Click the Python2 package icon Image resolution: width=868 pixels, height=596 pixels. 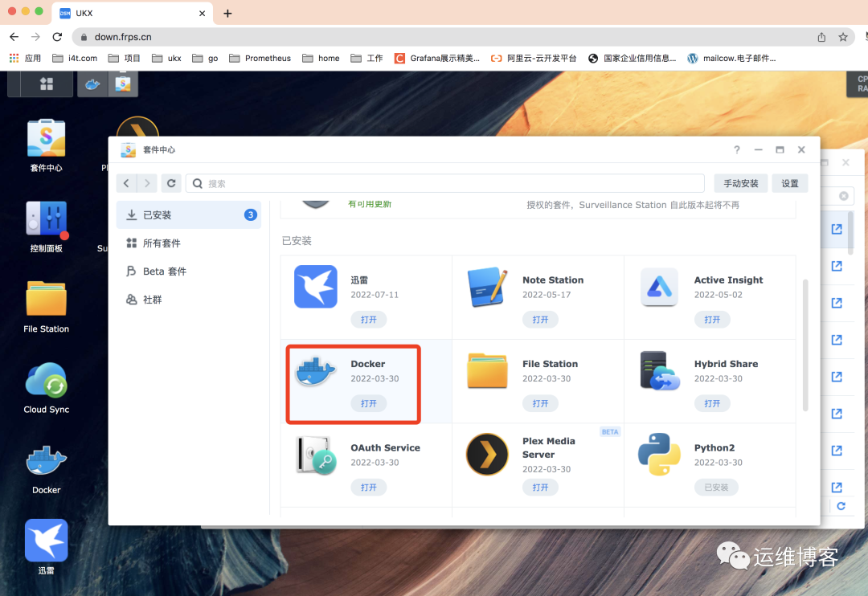(659, 455)
